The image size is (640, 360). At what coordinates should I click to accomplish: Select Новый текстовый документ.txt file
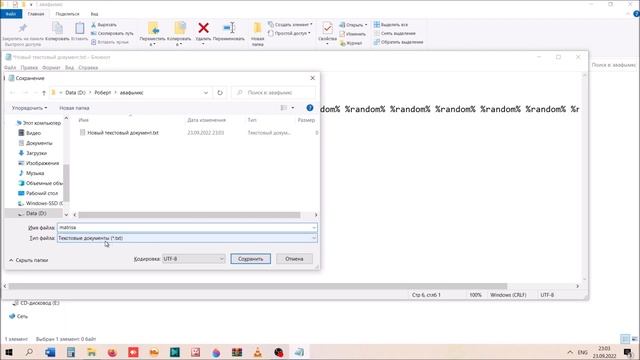(x=119, y=133)
